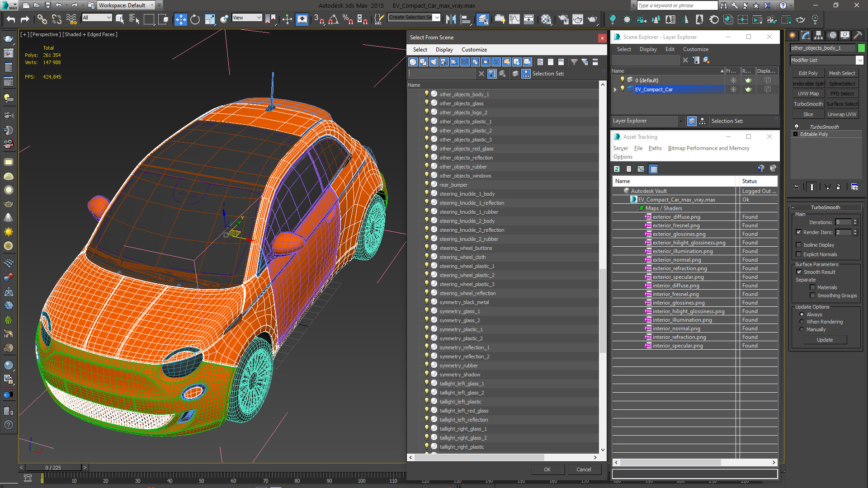Open the Modifier List dropdown
868x488 pixels.
coord(859,60)
